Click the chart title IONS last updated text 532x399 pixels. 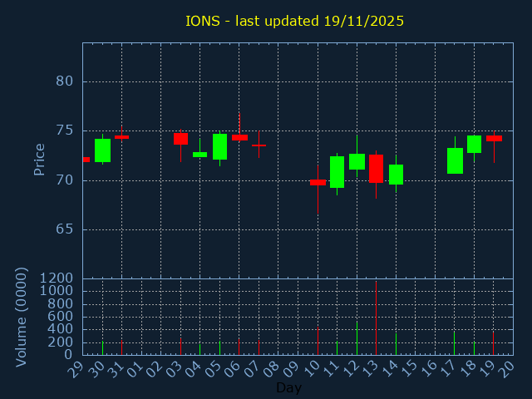pyautogui.click(x=294, y=21)
